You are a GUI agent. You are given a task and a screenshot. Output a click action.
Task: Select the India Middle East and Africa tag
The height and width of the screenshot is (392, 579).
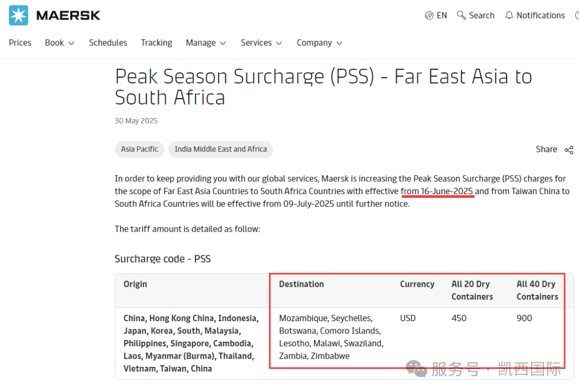[x=220, y=149]
